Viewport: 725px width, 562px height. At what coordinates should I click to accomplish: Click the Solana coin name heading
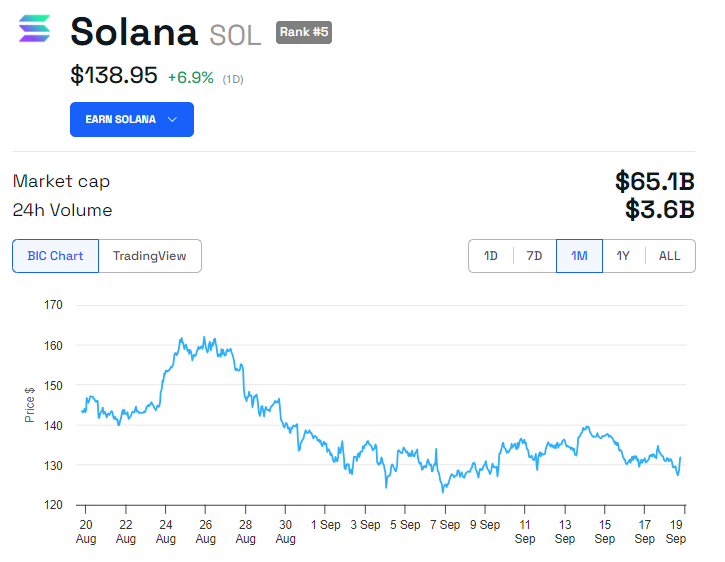(134, 32)
